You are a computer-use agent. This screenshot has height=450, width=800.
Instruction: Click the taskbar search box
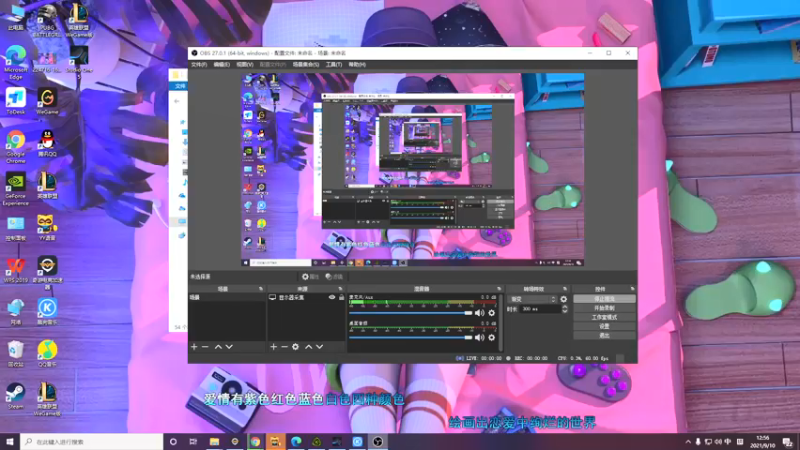click(x=92, y=441)
